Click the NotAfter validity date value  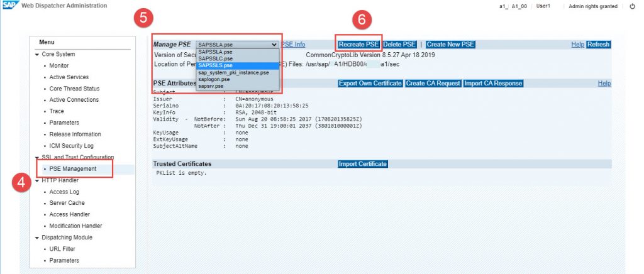299,126
